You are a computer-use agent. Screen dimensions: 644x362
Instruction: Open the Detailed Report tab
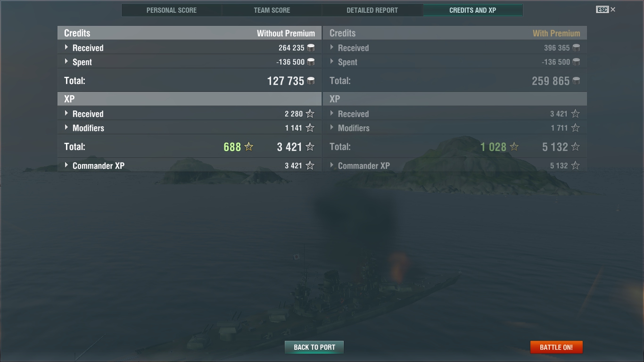pyautogui.click(x=372, y=10)
